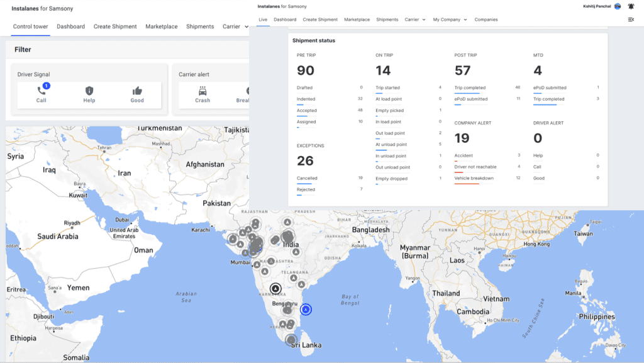
Task: Go to the Companies tab
Action: point(486,20)
